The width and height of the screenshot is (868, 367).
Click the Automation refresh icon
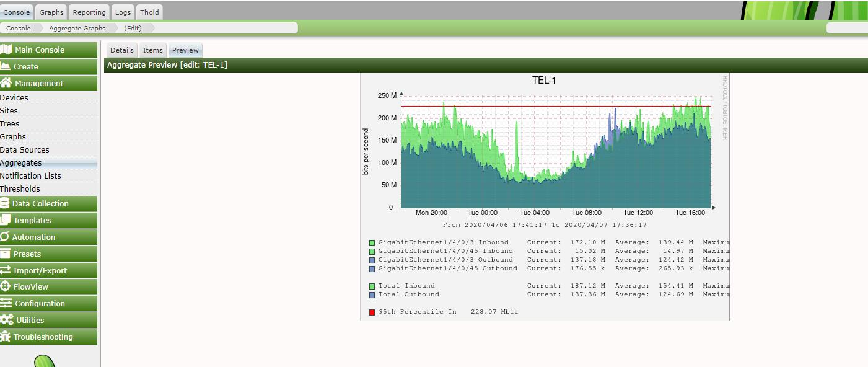pos(5,236)
